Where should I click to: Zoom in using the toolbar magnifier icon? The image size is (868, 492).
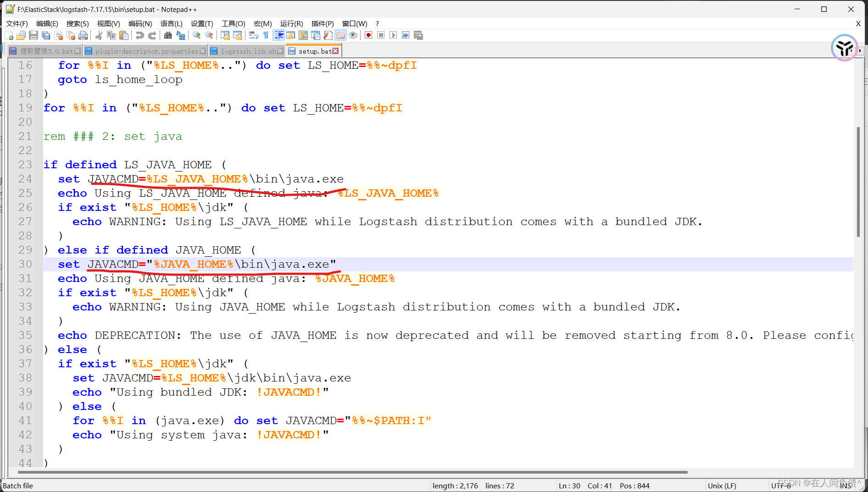tap(196, 35)
